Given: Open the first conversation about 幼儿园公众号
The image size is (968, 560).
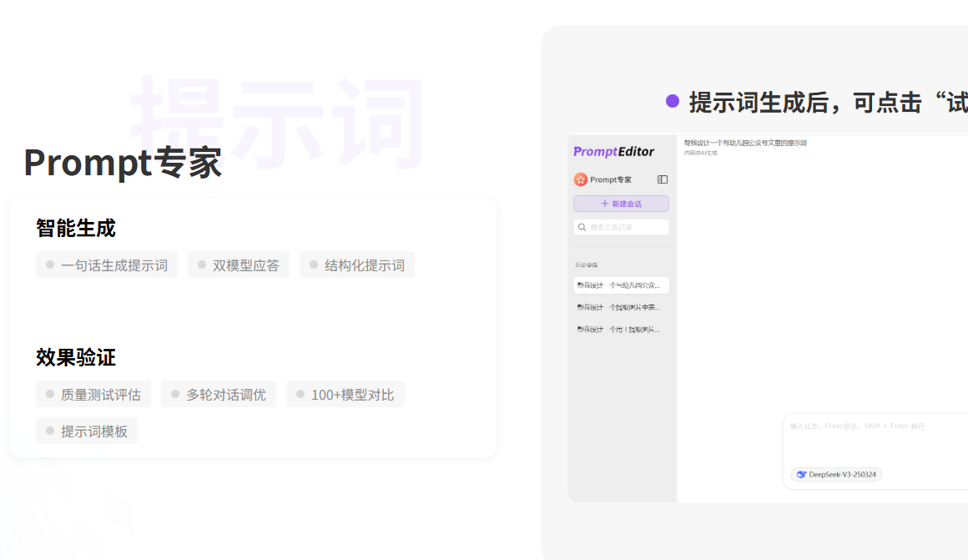Looking at the screenshot, I should [621, 285].
